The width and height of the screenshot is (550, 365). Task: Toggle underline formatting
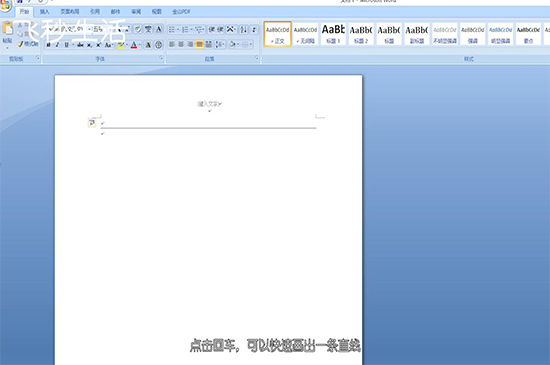point(66,45)
